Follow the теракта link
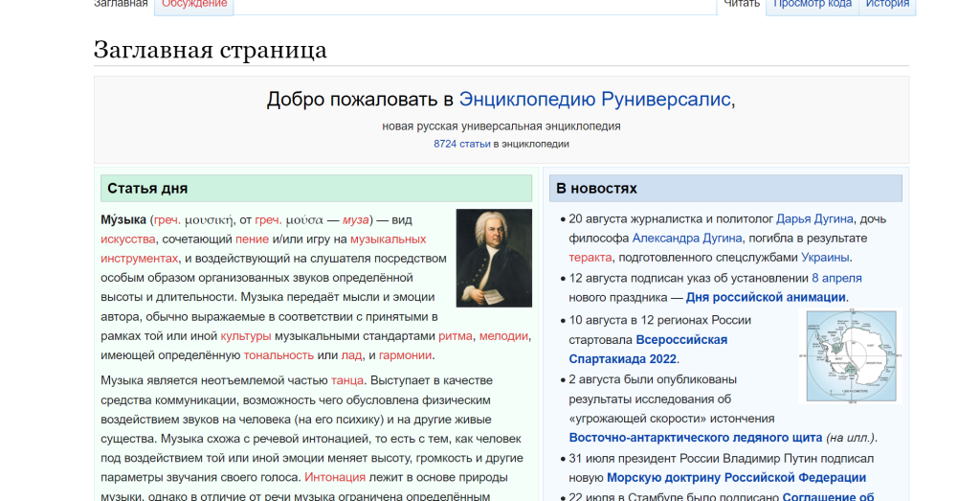980x501 pixels. 590,258
